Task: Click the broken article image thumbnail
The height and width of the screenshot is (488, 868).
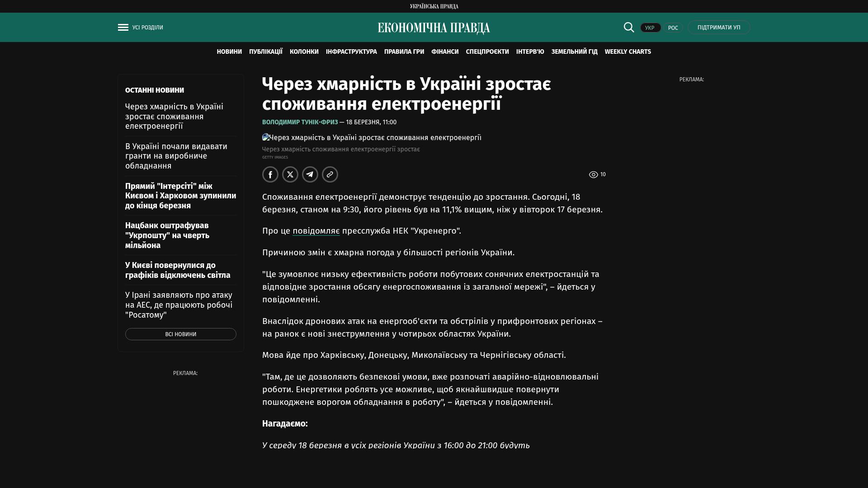Action: pos(266,137)
